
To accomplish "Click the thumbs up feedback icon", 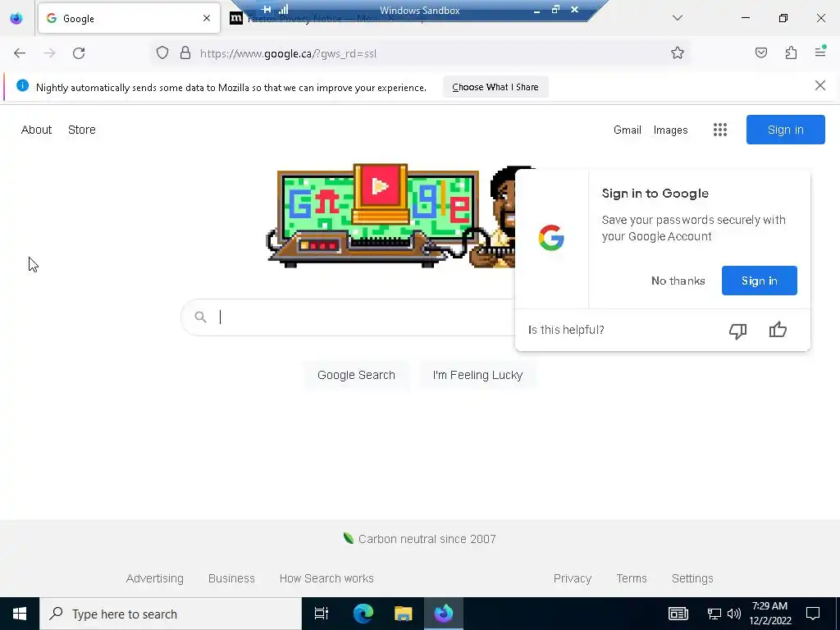I will point(778,330).
